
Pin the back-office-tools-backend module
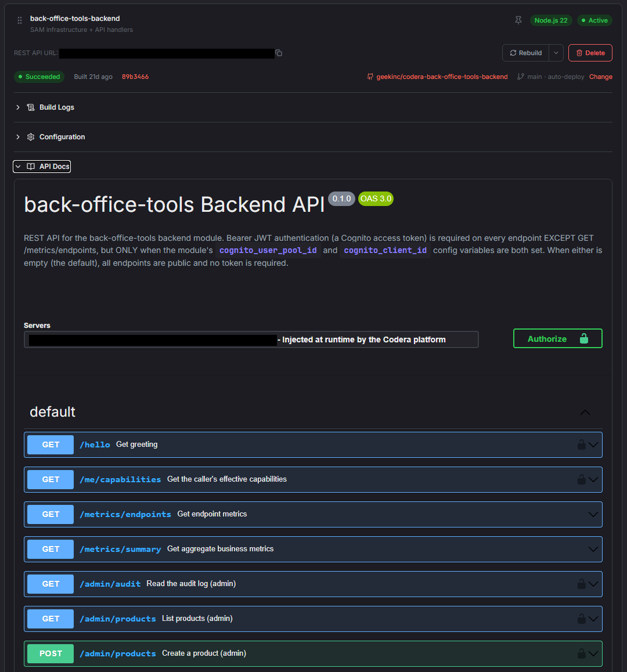pos(518,20)
